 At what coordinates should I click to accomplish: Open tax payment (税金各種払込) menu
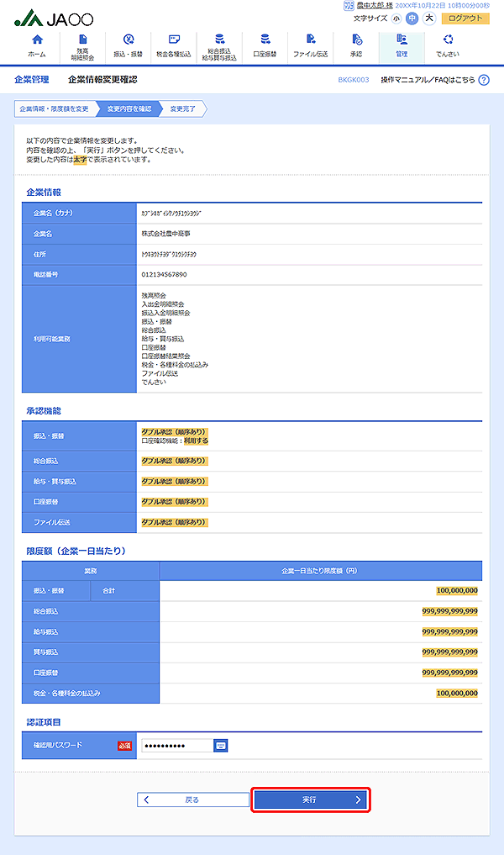tap(174, 46)
